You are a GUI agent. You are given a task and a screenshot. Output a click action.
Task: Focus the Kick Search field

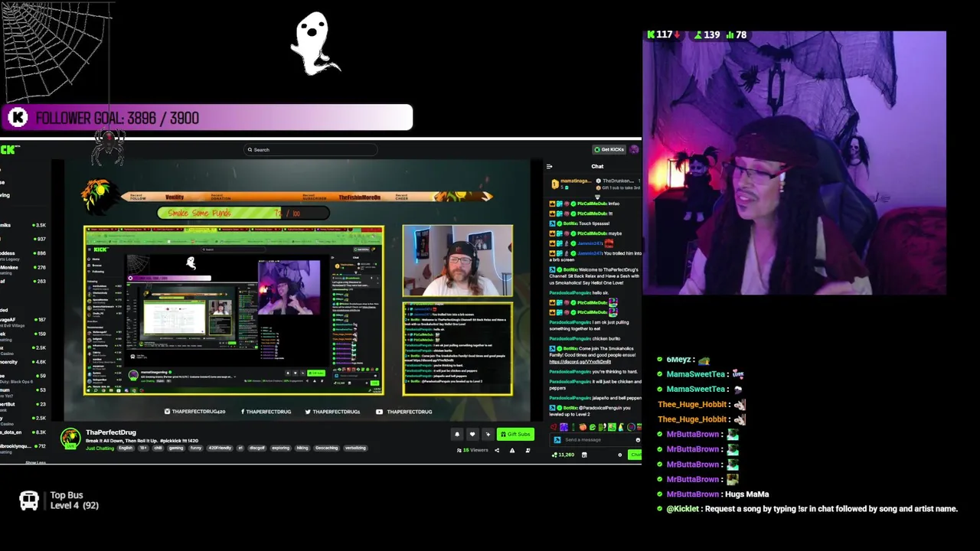(310, 149)
